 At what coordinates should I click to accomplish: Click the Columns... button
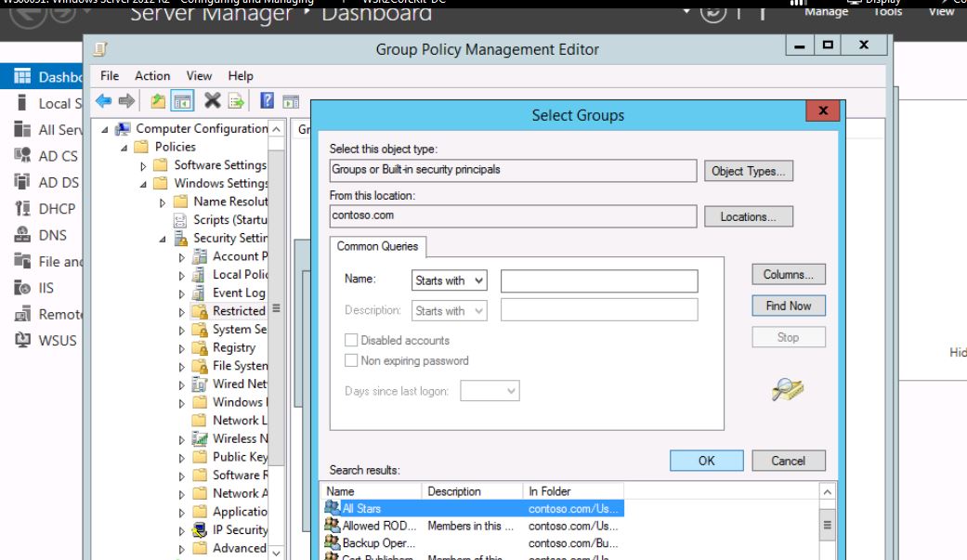[788, 275]
